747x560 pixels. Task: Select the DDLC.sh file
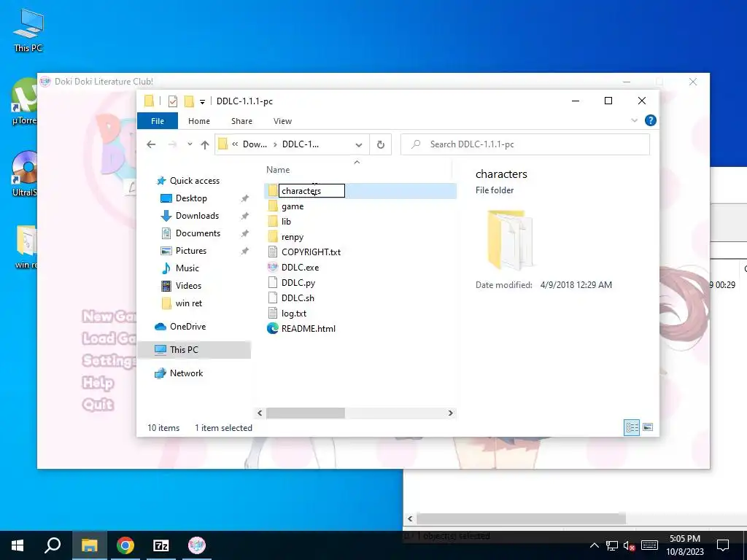[x=298, y=298]
